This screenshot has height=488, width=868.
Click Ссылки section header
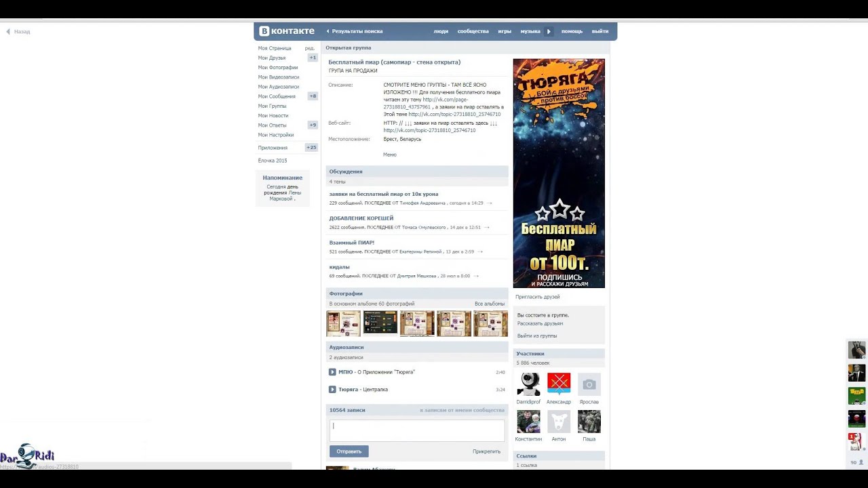(x=559, y=456)
